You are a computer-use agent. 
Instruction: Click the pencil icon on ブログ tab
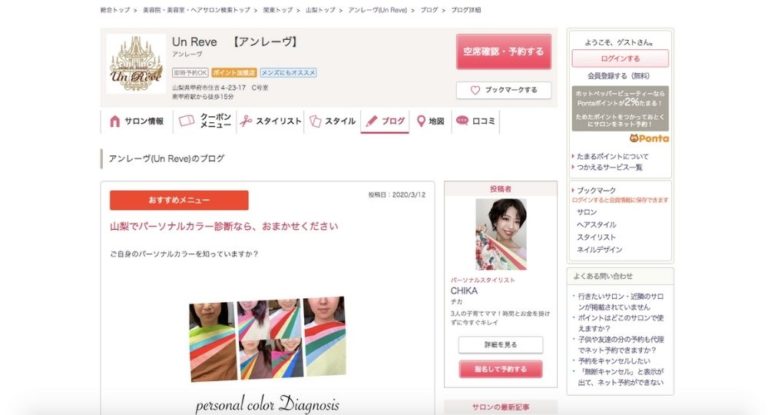point(371,121)
